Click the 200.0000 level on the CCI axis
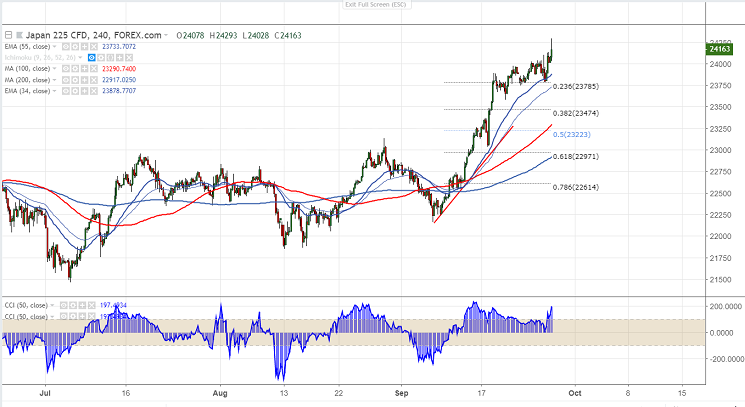 (x=726, y=307)
